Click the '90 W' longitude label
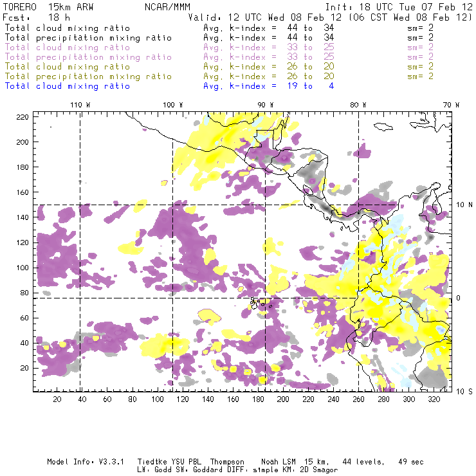476x476 pixels. (265, 105)
